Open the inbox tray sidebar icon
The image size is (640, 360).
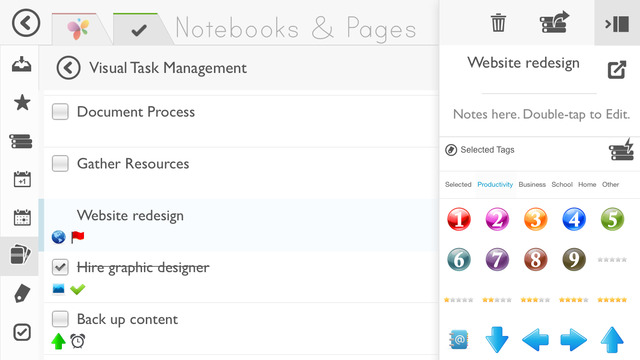[x=22, y=64]
